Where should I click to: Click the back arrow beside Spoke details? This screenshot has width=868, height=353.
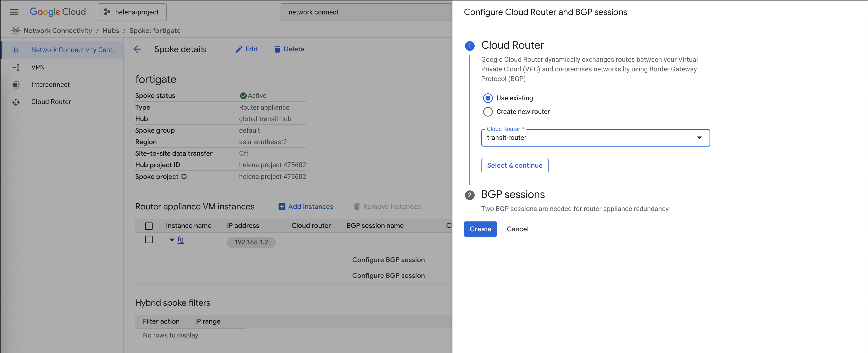137,49
